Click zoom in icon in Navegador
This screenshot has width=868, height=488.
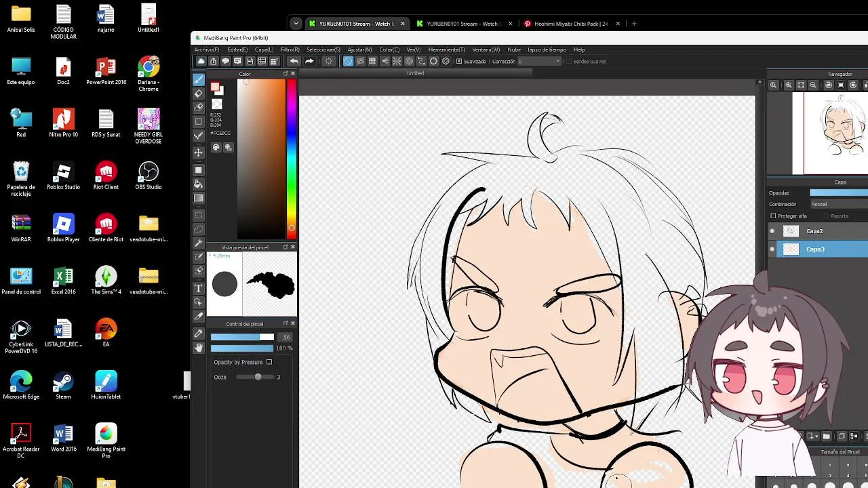coord(789,85)
